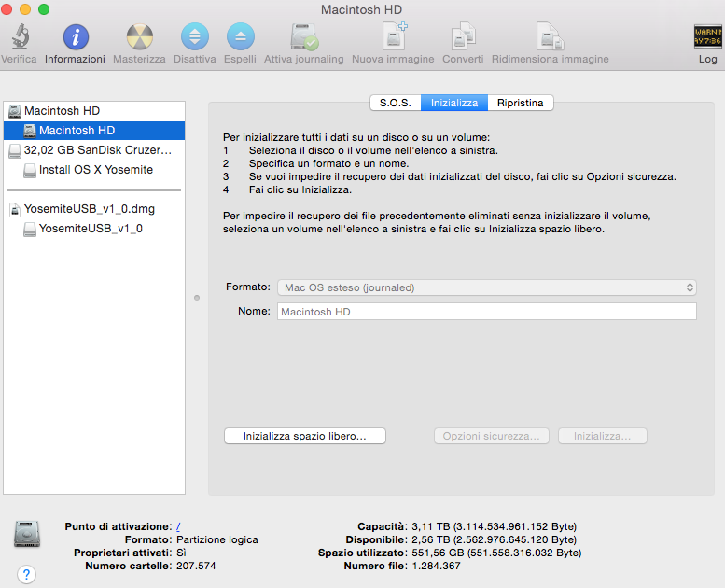Switch to the Inizializza tab
725x588 pixels.
[454, 103]
